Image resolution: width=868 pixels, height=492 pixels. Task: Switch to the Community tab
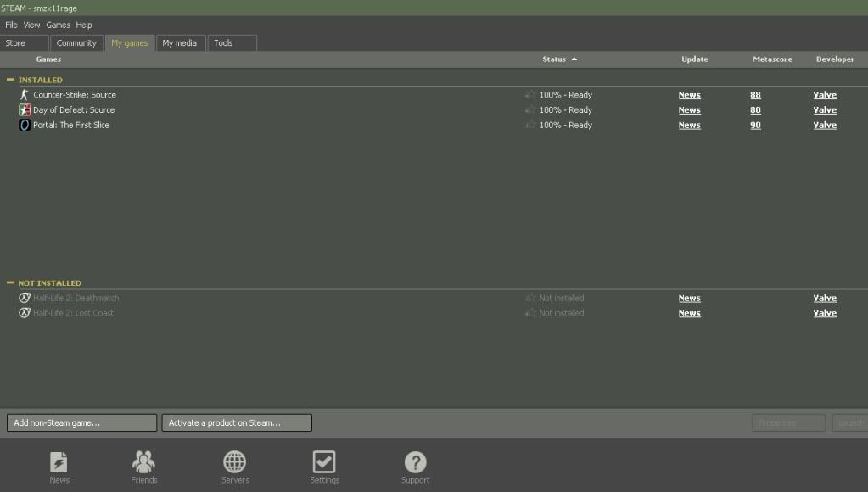tap(76, 43)
